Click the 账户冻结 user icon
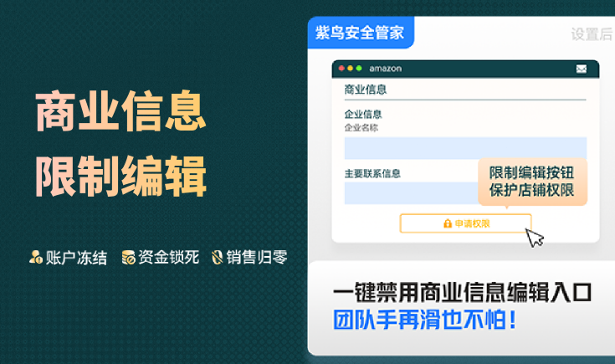The height and width of the screenshot is (364, 615). pos(36,258)
